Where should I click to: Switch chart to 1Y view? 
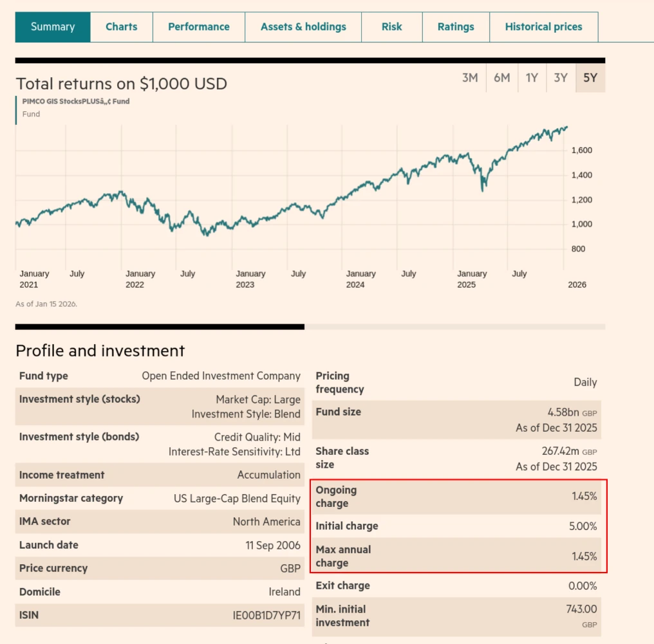tap(532, 77)
